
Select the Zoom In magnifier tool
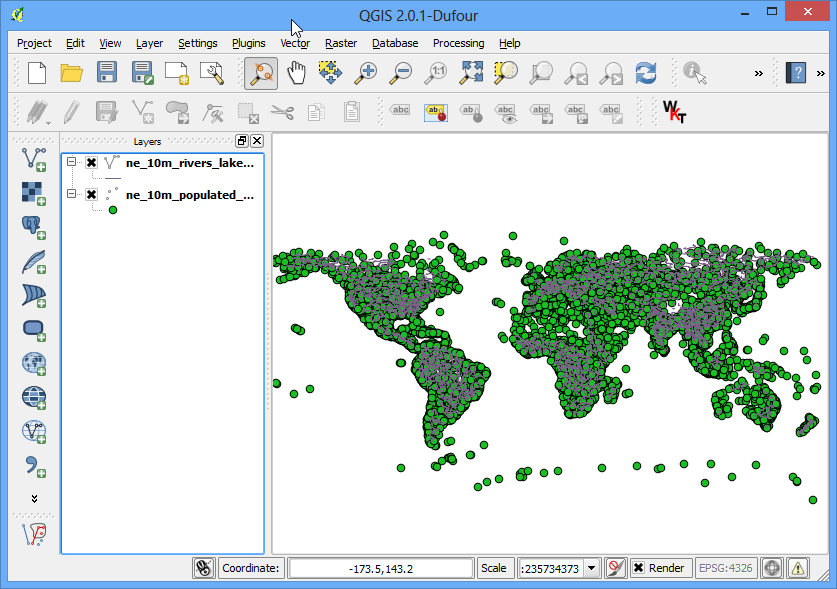[366, 73]
